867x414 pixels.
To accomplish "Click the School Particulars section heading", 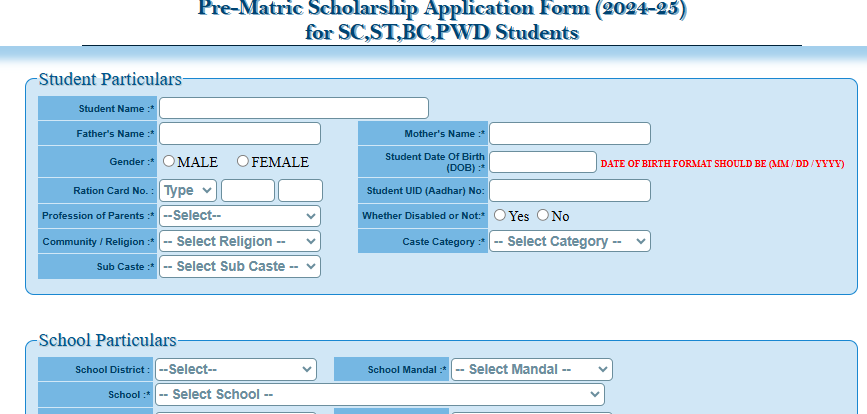I will pos(108,340).
